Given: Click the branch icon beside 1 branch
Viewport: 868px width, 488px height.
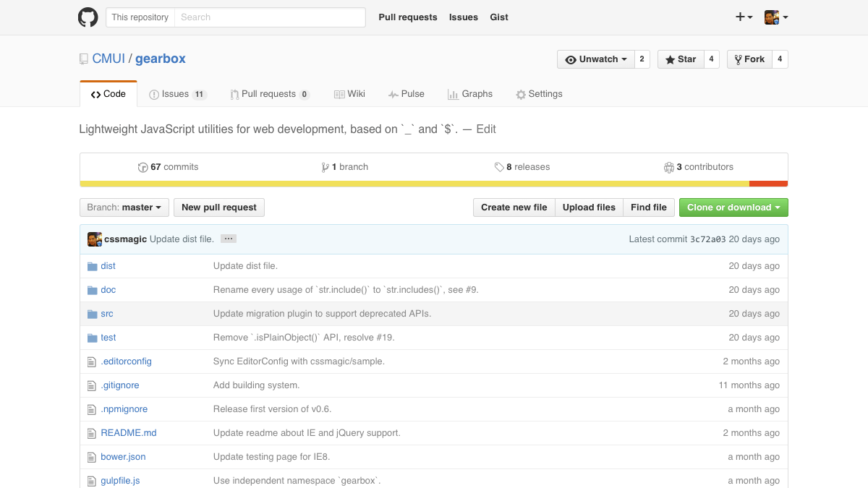Looking at the screenshot, I should tap(325, 167).
